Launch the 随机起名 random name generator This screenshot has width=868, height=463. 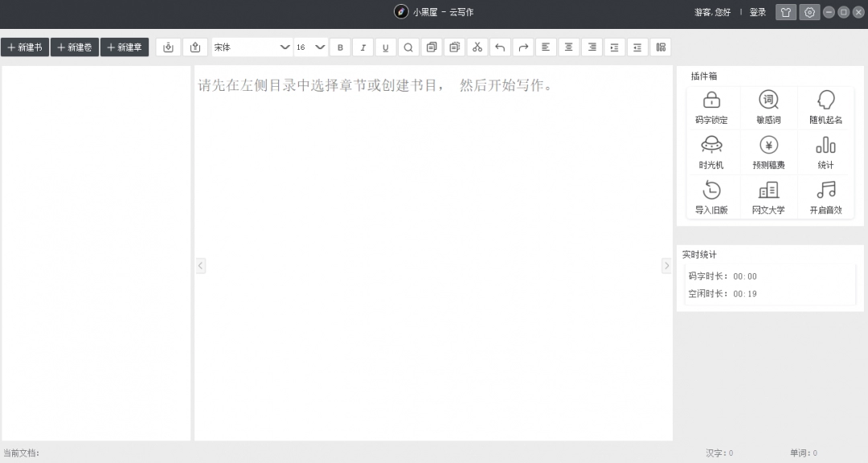point(825,107)
